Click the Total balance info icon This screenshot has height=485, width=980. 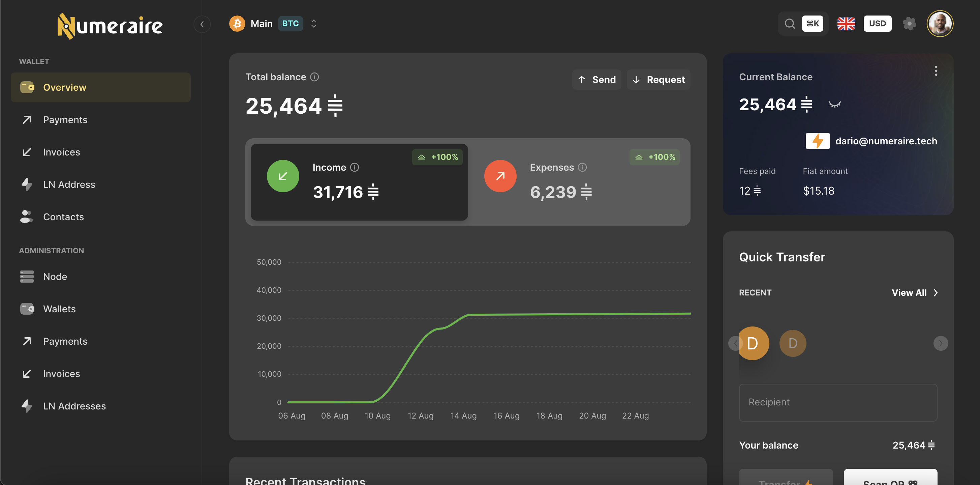(x=314, y=77)
